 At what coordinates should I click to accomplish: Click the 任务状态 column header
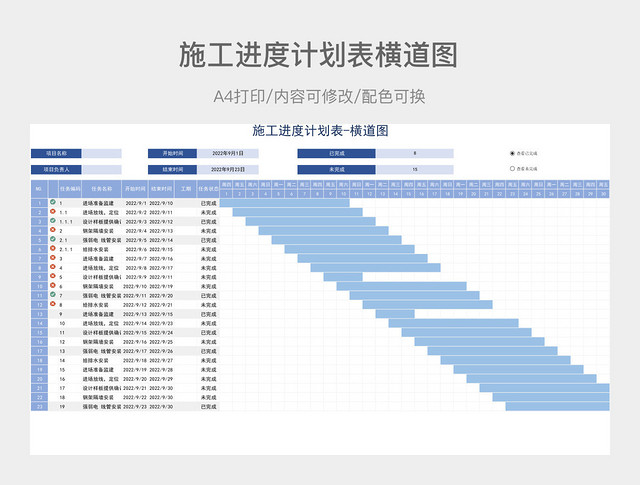[x=208, y=189]
